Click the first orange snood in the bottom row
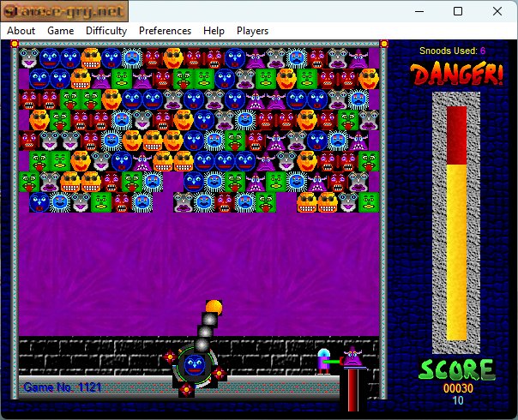Screen dimensions: 518x420 (307, 202)
